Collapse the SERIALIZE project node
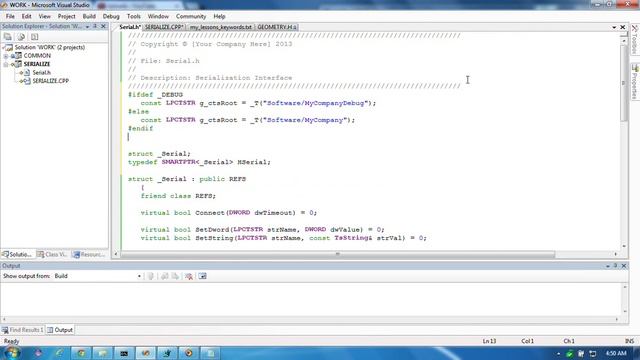The image size is (640, 360). click(x=6, y=64)
